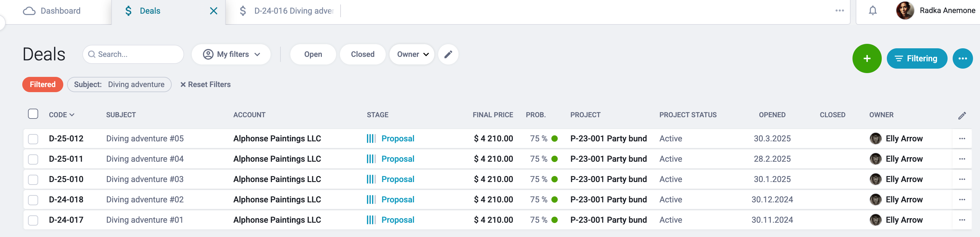The width and height of the screenshot is (980, 237).
Task: Click the Filtering button
Action: (916, 58)
